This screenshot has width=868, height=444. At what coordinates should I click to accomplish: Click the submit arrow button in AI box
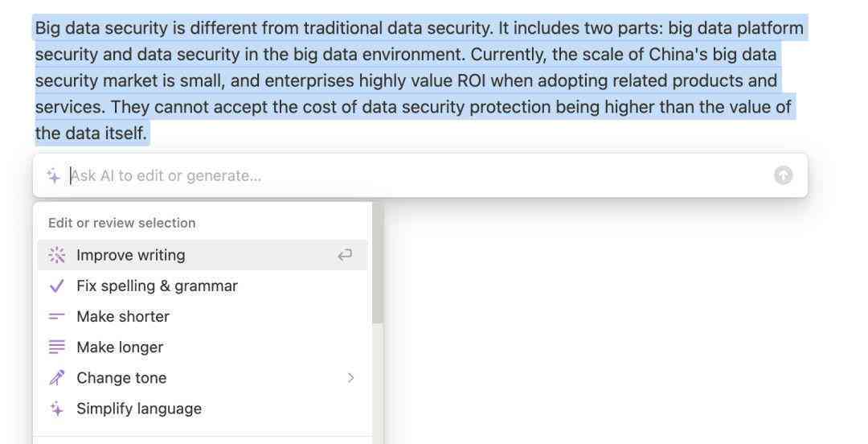pyautogui.click(x=783, y=175)
